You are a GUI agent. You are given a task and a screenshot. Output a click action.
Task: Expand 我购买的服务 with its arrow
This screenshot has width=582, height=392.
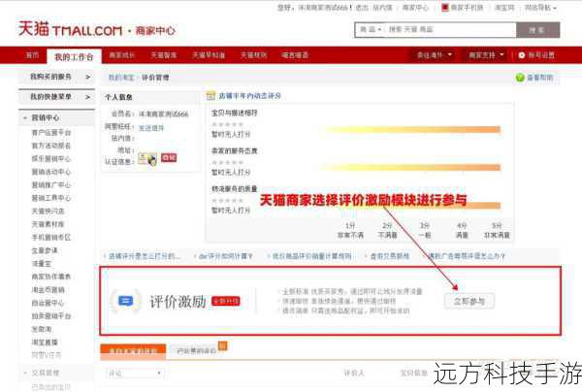coord(88,77)
